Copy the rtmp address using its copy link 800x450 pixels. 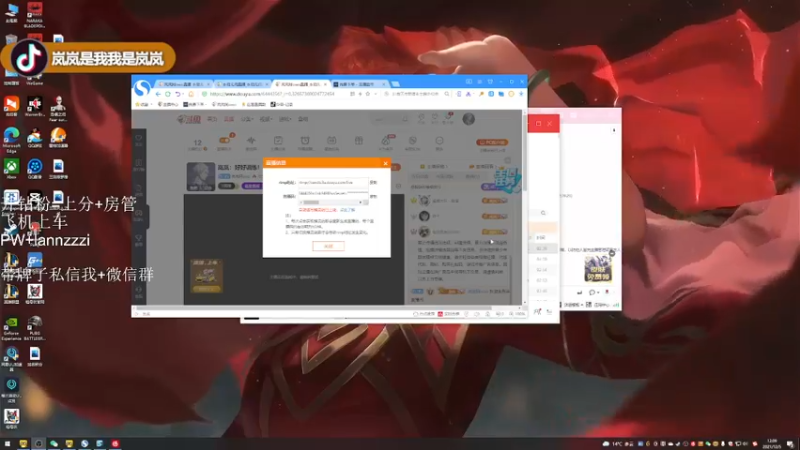(x=373, y=182)
